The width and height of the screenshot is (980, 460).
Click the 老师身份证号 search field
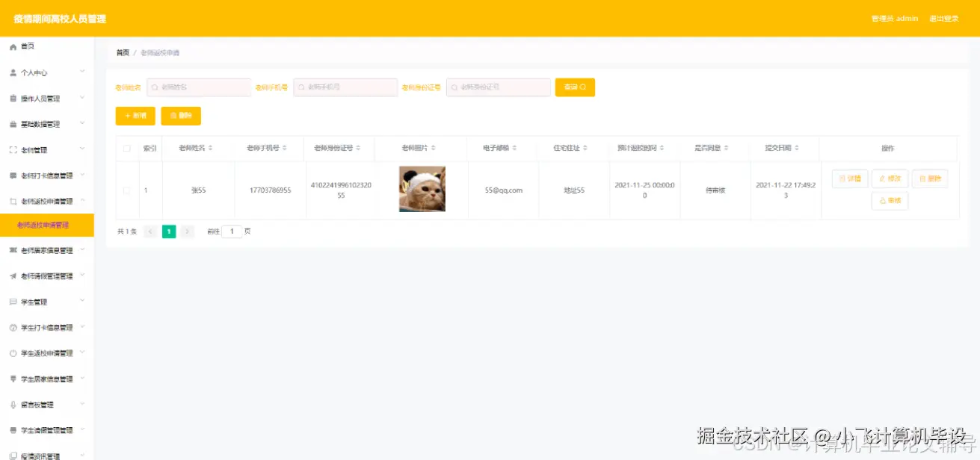pos(499,87)
